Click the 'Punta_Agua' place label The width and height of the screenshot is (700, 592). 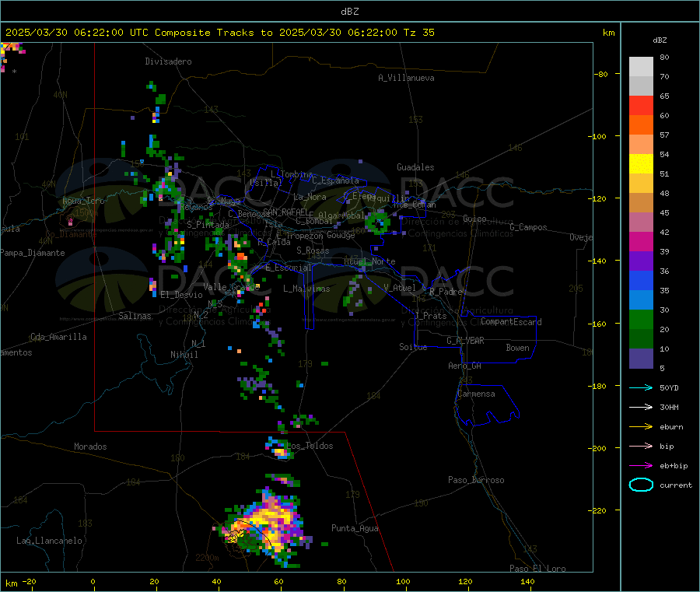pyautogui.click(x=355, y=528)
